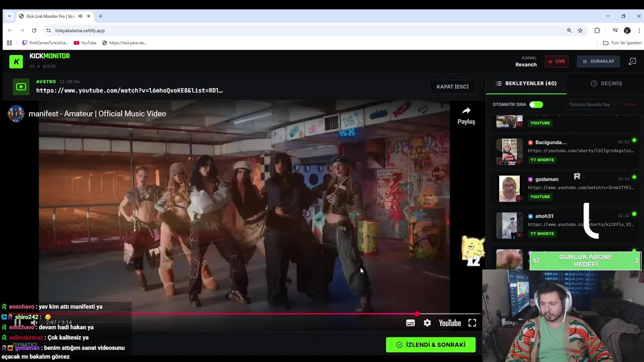Click YT SHORTS tag on Bacigunda row
Screen dimensions: 644x362
pos(542,160)
